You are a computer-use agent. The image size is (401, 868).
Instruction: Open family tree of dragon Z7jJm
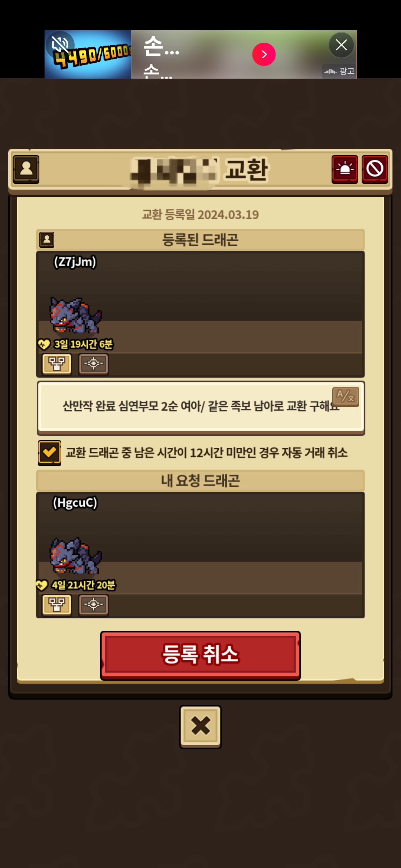pos(57,364)
